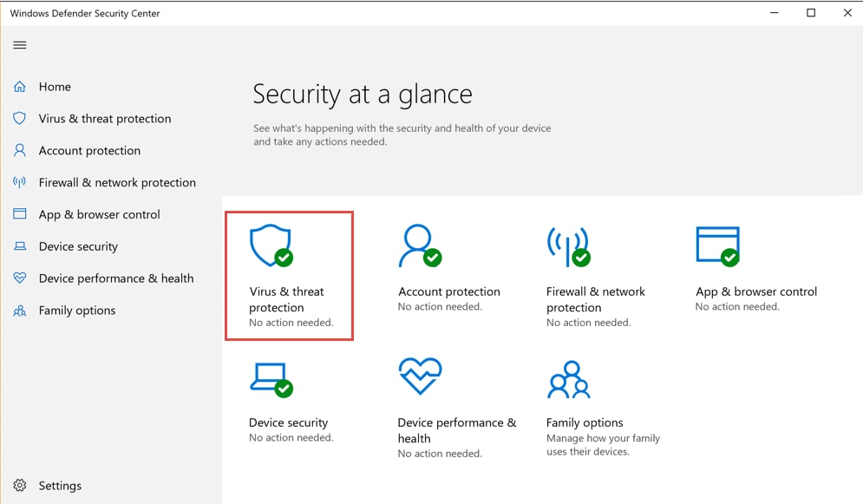
Task: Click the Home icon in the sidebar
Action: coord(20,87)
